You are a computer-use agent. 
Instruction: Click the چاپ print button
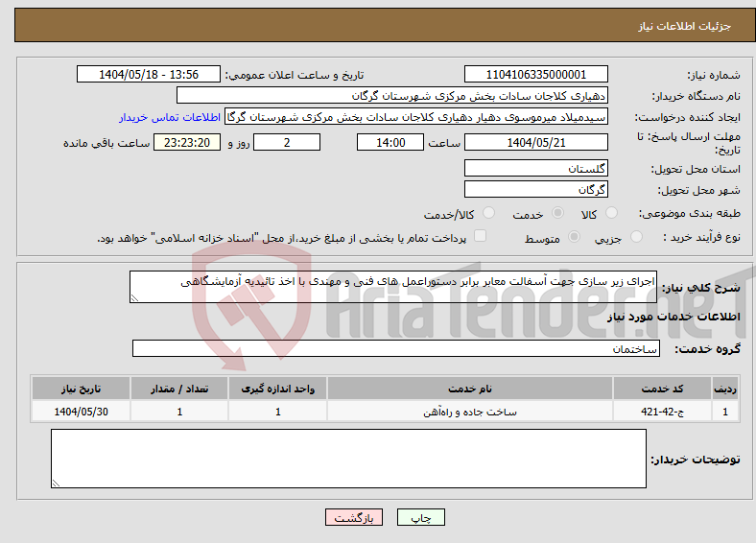tap(421, 517)
